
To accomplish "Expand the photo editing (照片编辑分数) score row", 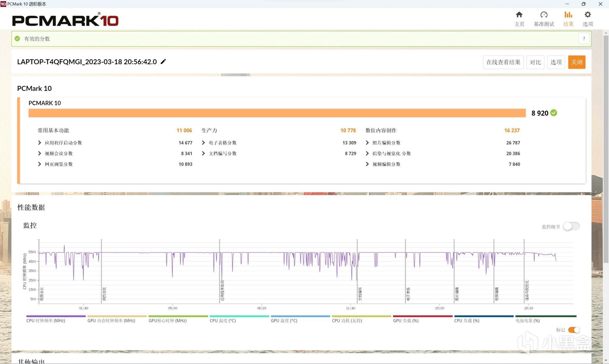I will tap(367, 143).
